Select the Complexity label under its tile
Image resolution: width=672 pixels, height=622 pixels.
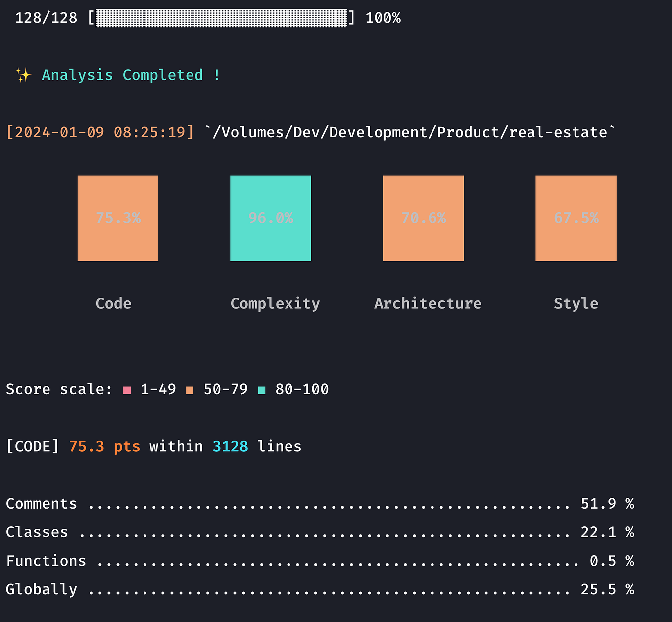[275, 303]
